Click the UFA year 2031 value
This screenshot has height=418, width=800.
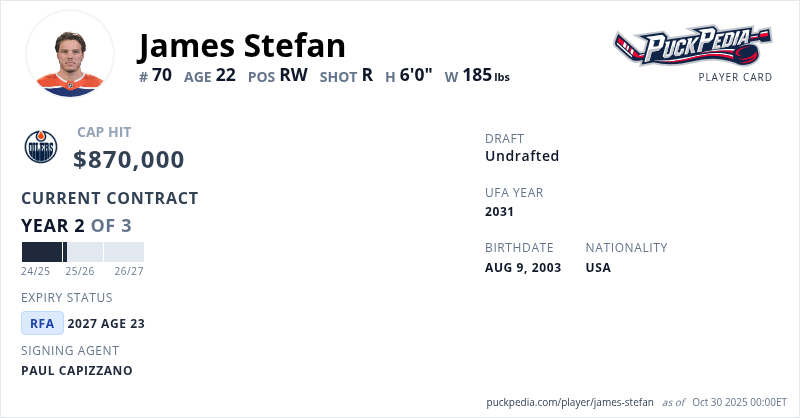pyautogui.click(x=499, y=212)
